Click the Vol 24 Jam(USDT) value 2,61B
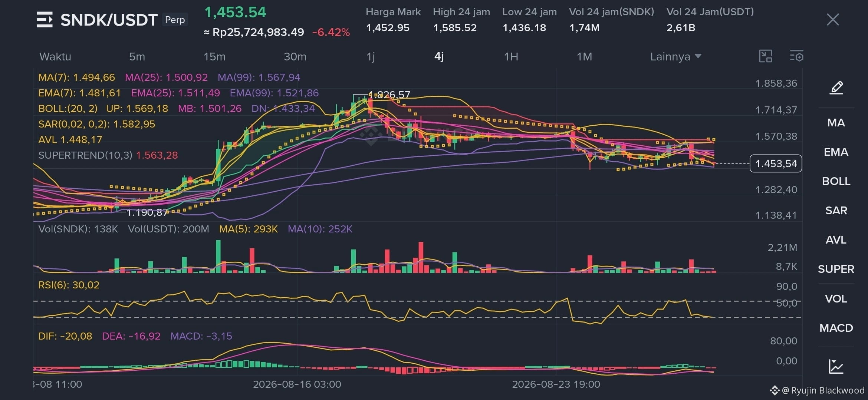 coord(681,28)
